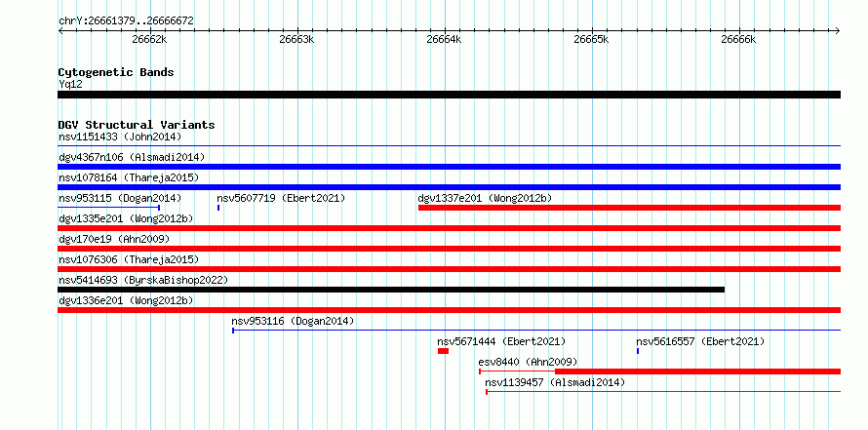
Task: Select the blue dgv4367n106 variant bar
Action: 449,167
